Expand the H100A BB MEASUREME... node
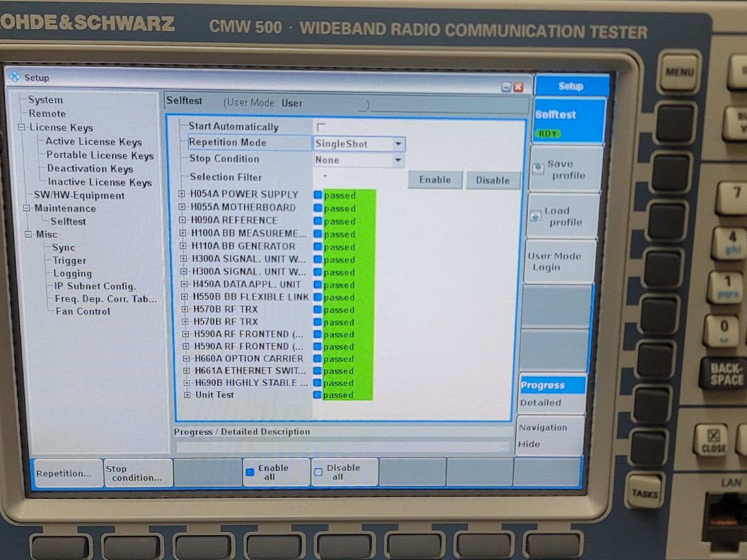 point(184,233)
